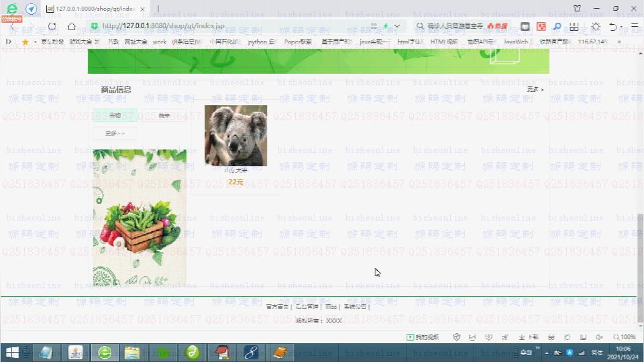Go to the browser home page

tap(72, 26)
